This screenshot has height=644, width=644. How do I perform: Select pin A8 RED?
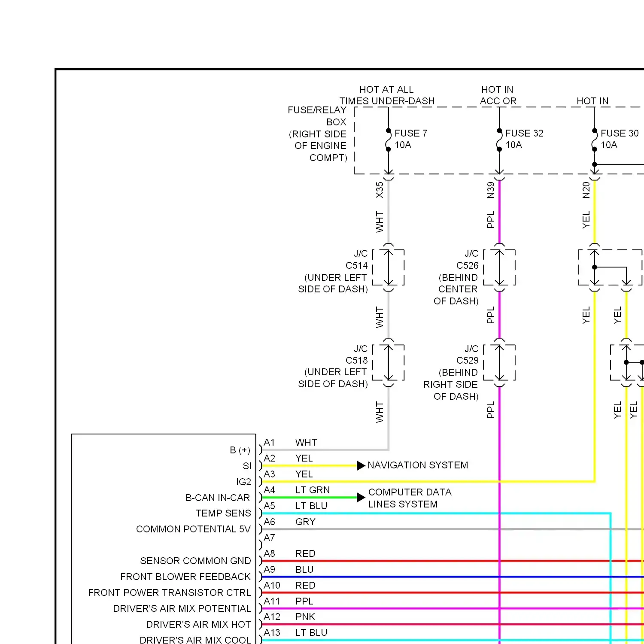click(289, 554)
